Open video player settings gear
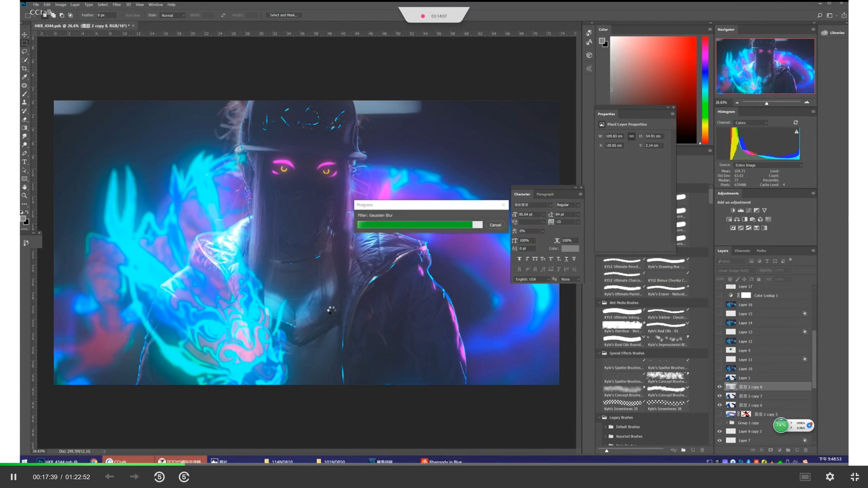 830,477
